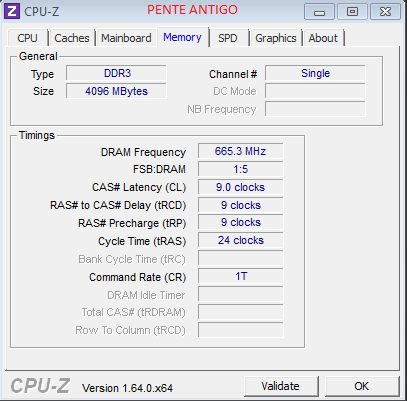The width and height of the screenshot is (407, 401).
Task: Click the 665.3 MHz DRAM Frequency value
Action: [241, 151]
